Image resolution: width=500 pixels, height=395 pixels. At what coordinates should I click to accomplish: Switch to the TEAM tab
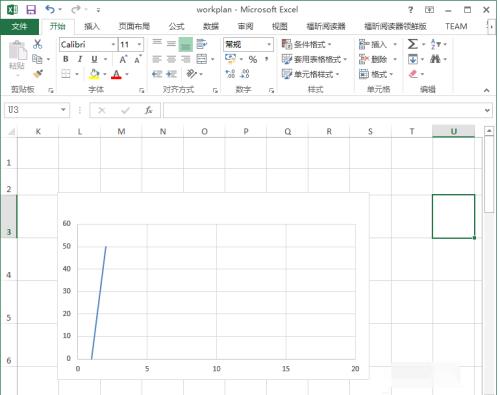pyautogui.click(x=456, y=26)
